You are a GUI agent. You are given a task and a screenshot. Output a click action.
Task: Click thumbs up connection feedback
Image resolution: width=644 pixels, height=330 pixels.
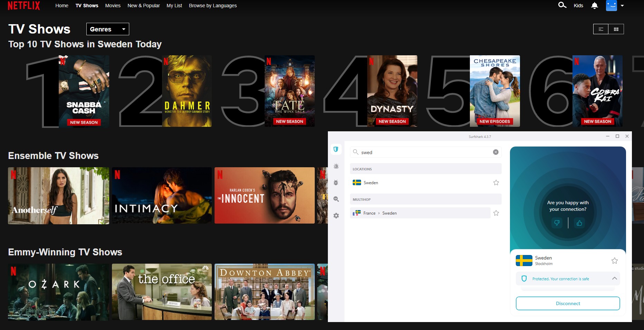pyautogui.click(x=579, y=223)
